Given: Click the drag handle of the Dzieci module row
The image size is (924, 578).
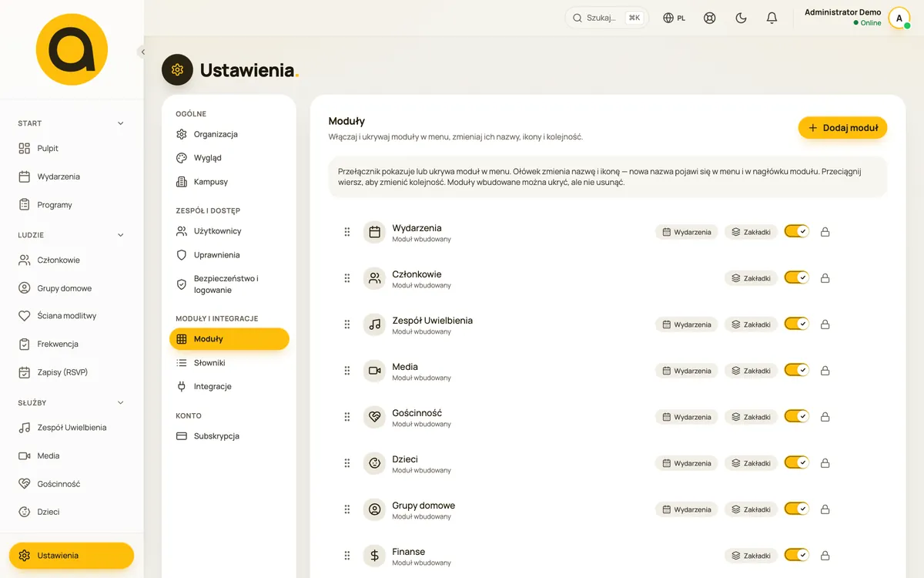Looking at the screenshot, I should [x=347, y=463].
